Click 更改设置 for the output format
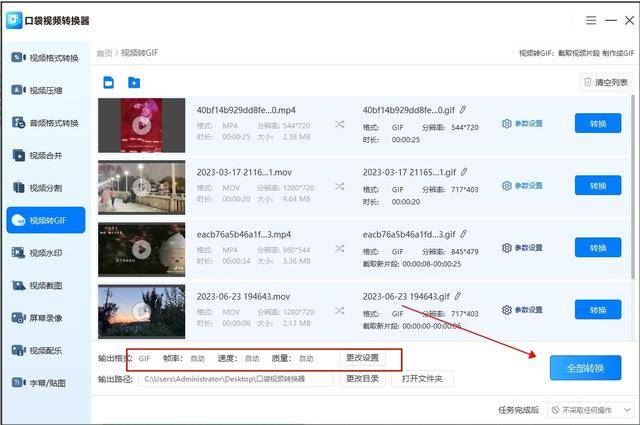Viewport: 640px width, 425px height. [x=362, y=358]
